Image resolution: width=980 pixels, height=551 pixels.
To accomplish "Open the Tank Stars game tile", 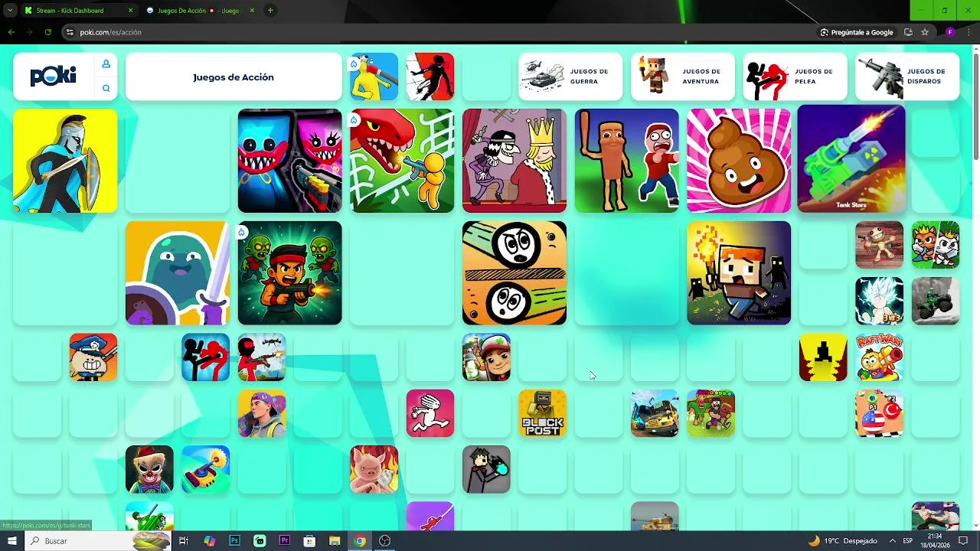I will click(851, 158).
